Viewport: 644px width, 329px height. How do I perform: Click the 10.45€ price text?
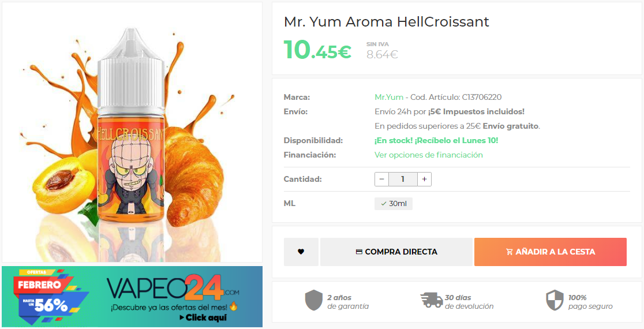317,50
